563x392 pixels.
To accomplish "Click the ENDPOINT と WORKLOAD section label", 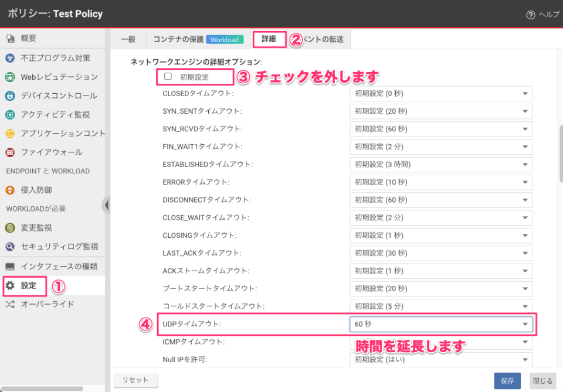I will [48, 171].
